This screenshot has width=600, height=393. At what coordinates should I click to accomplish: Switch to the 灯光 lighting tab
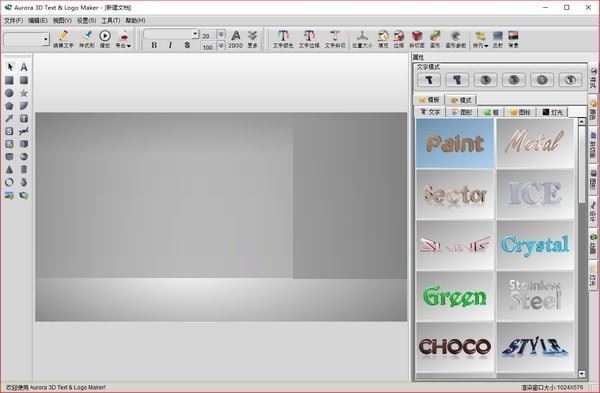[x=553, y=112]
